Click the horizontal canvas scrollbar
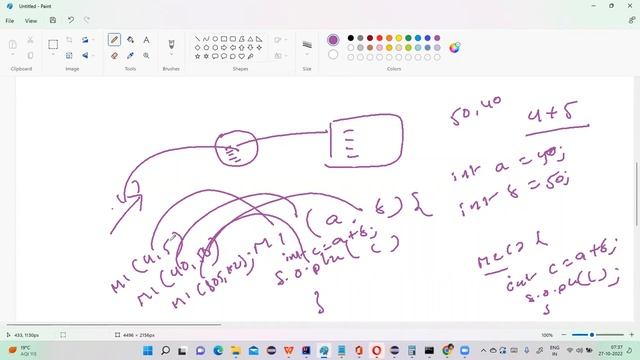The image size is (640, 360). [x=114, y=324]
